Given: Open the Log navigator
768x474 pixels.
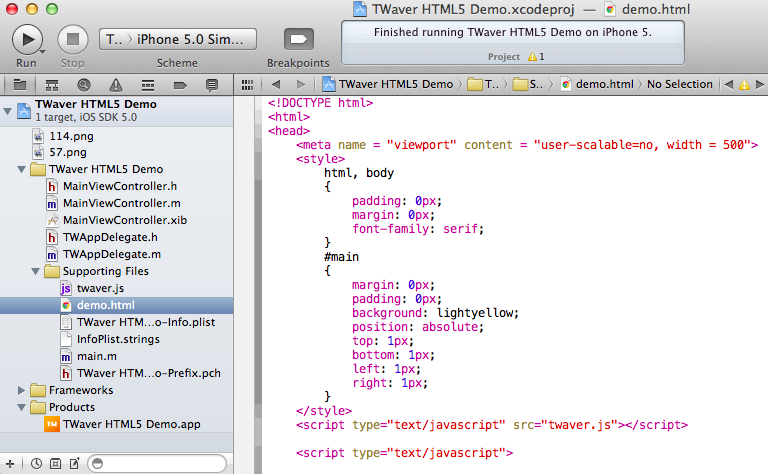Looking at the screenshot, I should tap(212, 85).
